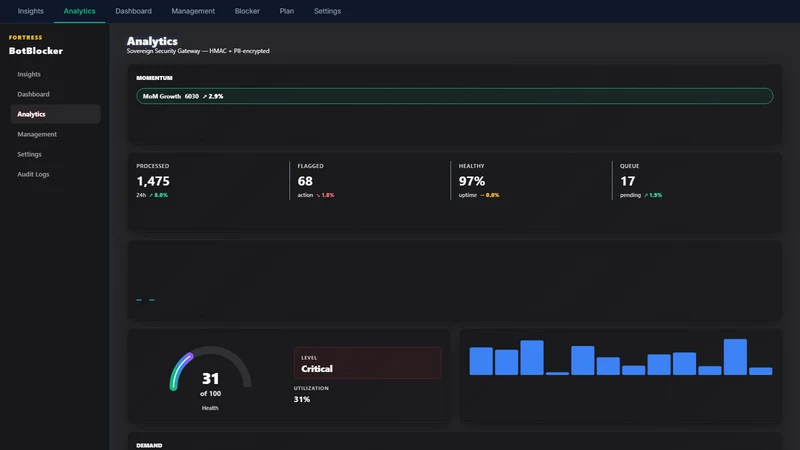This screenshot has height=450, width=800.
Task: Go to the Blocker tab
Action: (247, 11)
